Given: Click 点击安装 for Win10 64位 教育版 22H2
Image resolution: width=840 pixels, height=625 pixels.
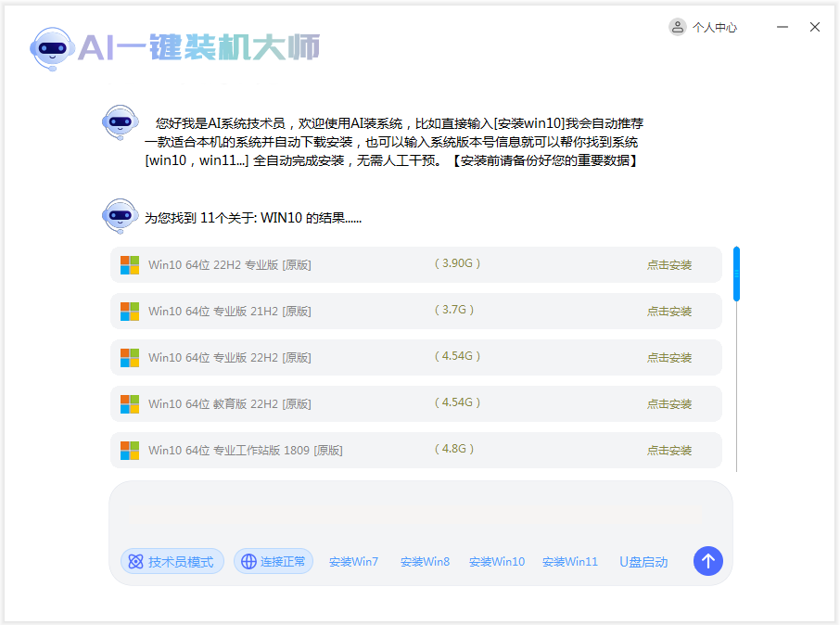Looking at the screenshot, I should point(669,404).
